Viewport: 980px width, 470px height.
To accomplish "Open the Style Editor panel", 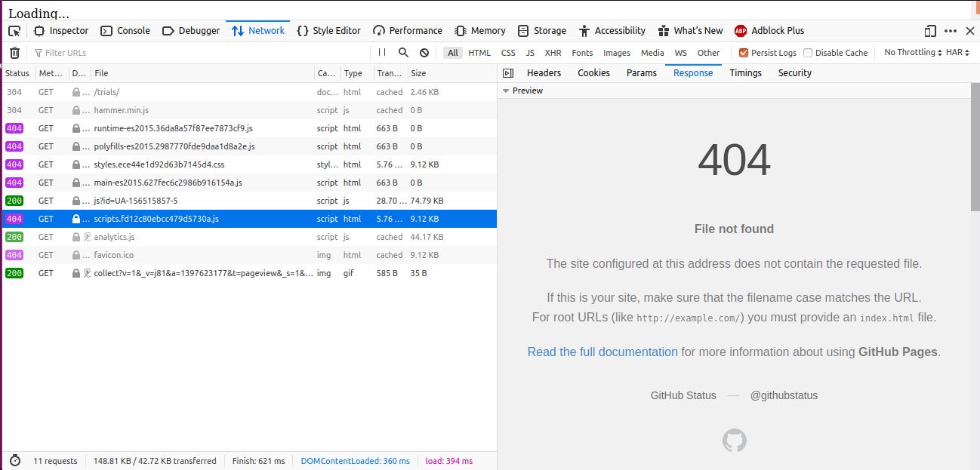I will pyautogui.click(x=328, y=31).
